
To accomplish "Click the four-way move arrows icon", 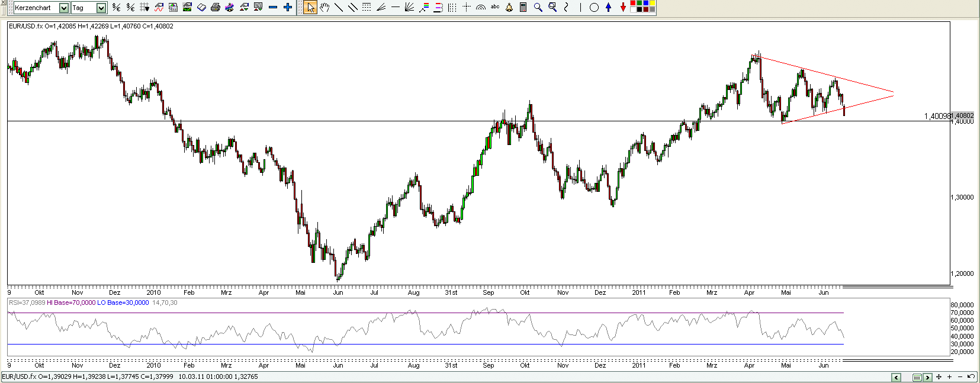I will pyautogui.click(x=939, y=377).
